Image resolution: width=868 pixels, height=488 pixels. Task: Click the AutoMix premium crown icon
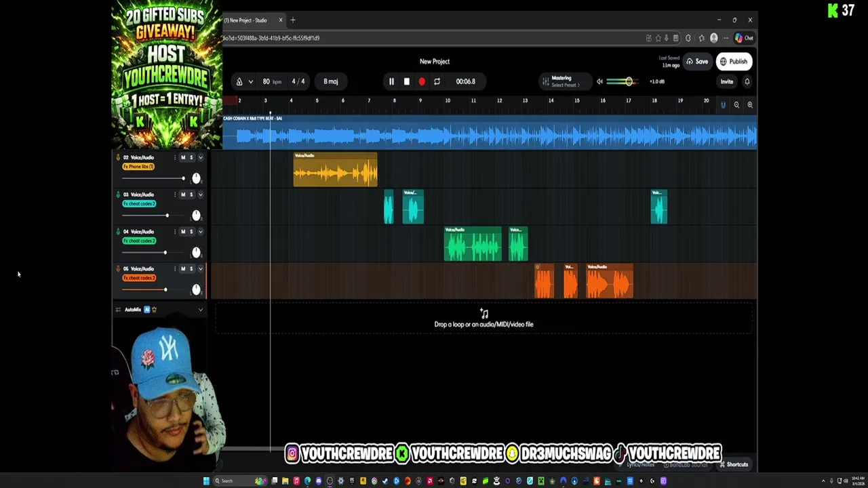click(x=154, y=310)
